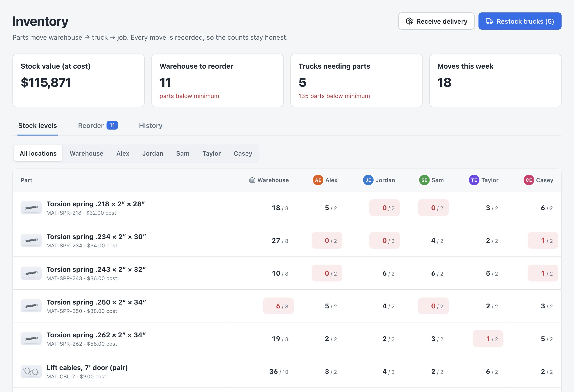The width and height of the screenshot is (574, 392).
Task: Click Sam's 0 / 2 cell for MAT-SPR-250
Action: [433, 306]
